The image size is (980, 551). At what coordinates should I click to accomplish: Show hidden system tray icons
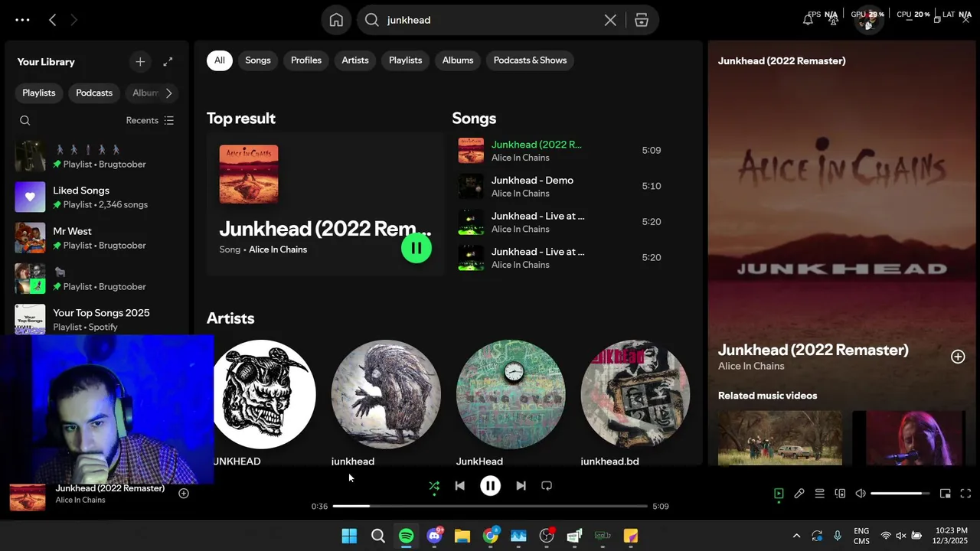pos(796,536)
